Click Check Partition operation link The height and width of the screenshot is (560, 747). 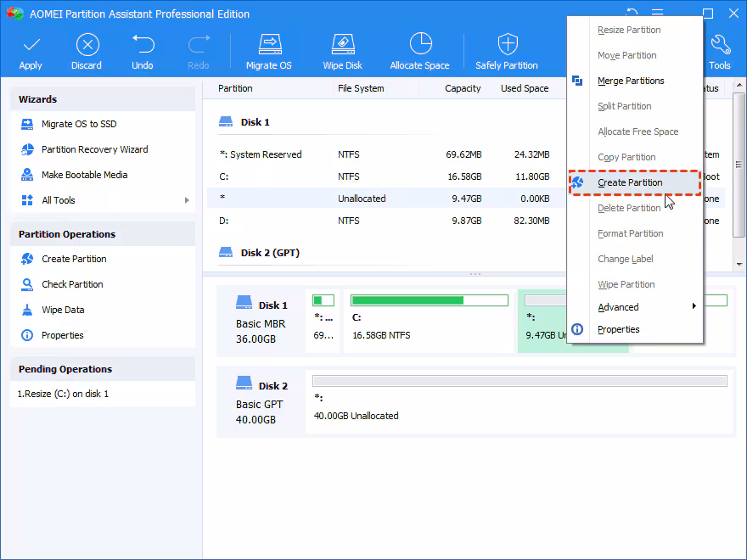(x=72, y=284)
